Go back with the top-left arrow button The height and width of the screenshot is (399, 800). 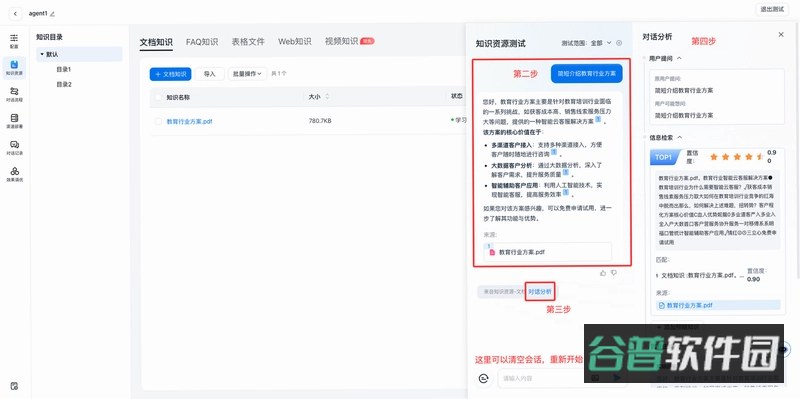click(16, 14)
